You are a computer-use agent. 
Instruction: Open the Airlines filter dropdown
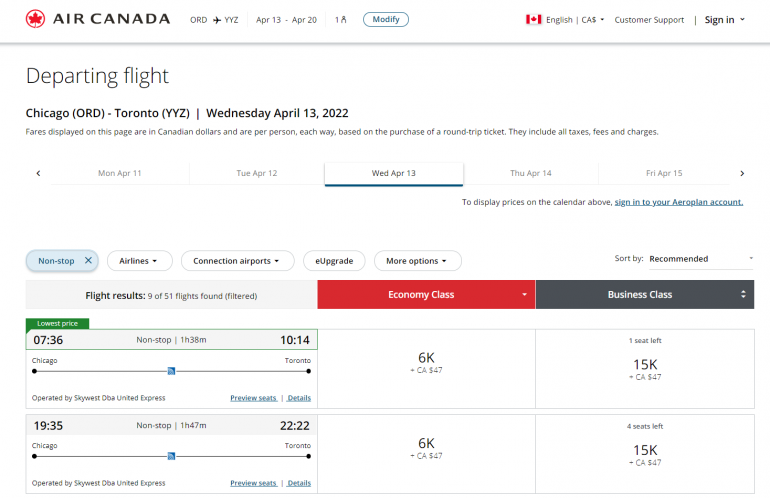[139, 261]
